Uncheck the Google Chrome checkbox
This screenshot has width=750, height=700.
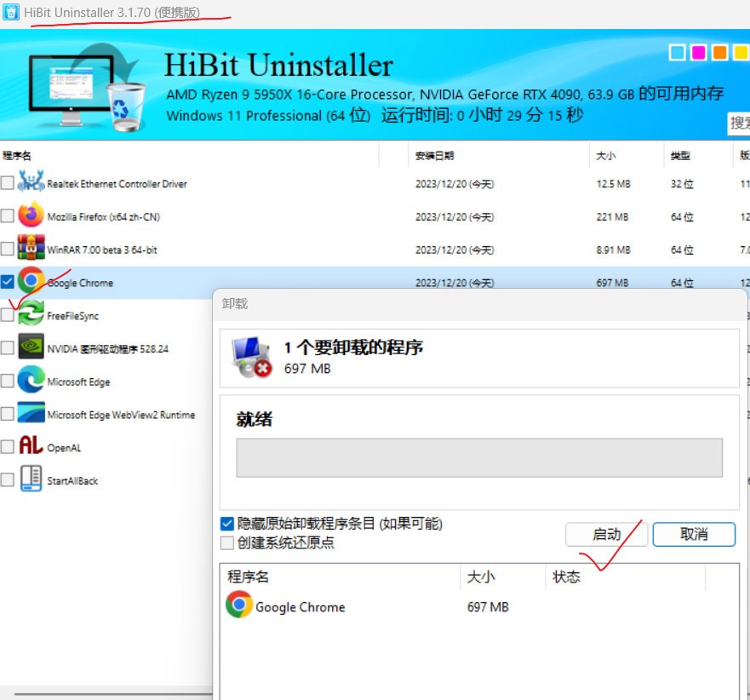click(x=7, y=282)
